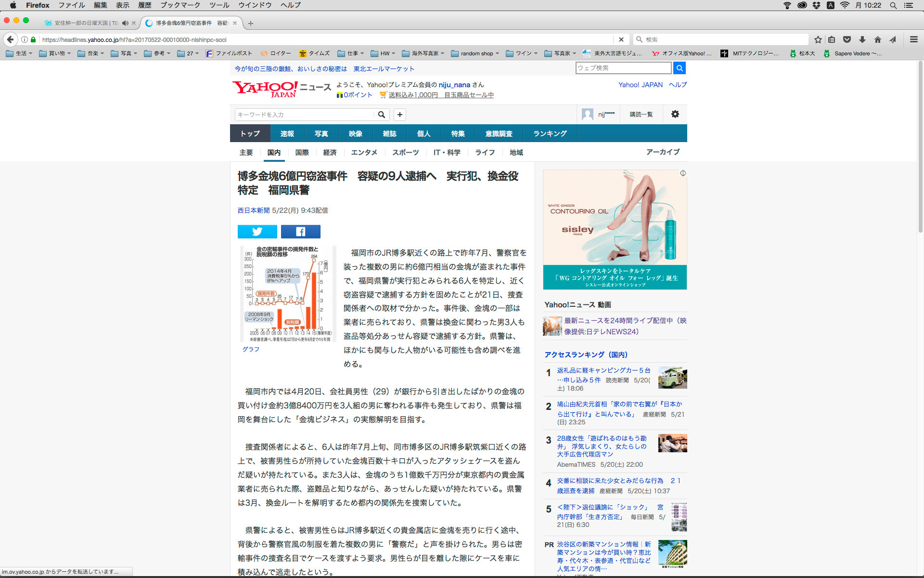
Task: Expand 生活 bookmarks folder
Action: click(x=19, y=53)
